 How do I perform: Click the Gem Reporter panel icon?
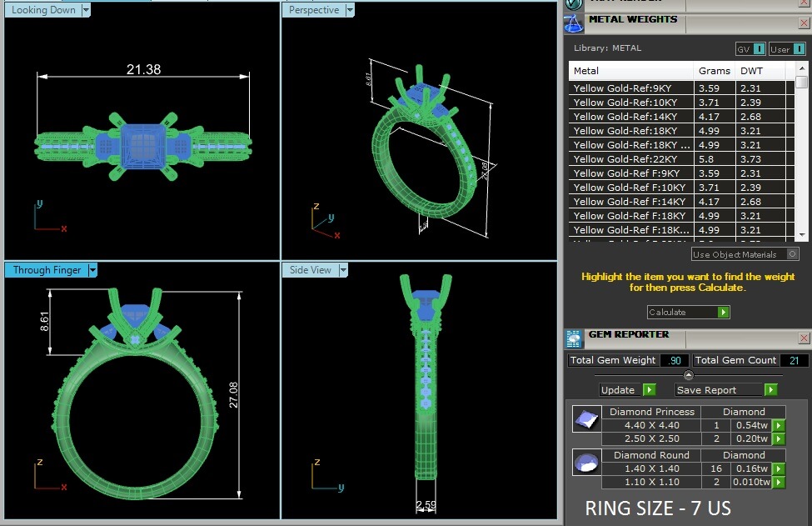click(x=574, y=339)
